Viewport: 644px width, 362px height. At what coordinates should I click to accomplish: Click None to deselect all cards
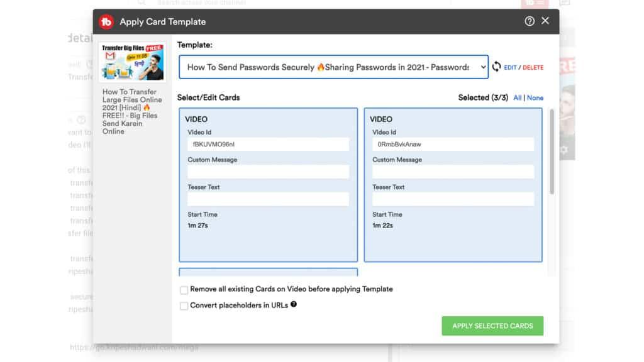(535, 98)
